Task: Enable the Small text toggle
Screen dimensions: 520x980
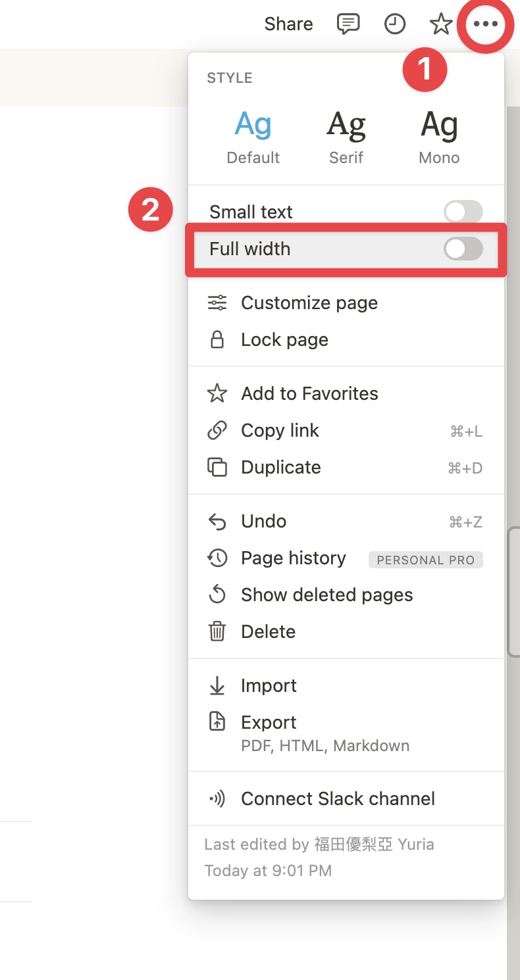Action: tap(463, 212)
